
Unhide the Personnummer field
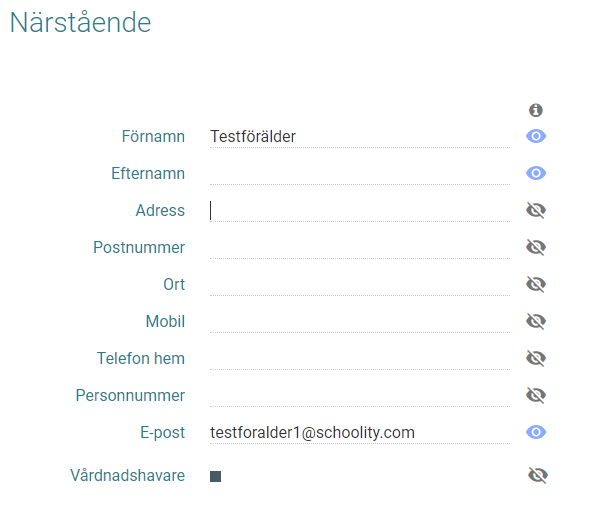(536, 395)
